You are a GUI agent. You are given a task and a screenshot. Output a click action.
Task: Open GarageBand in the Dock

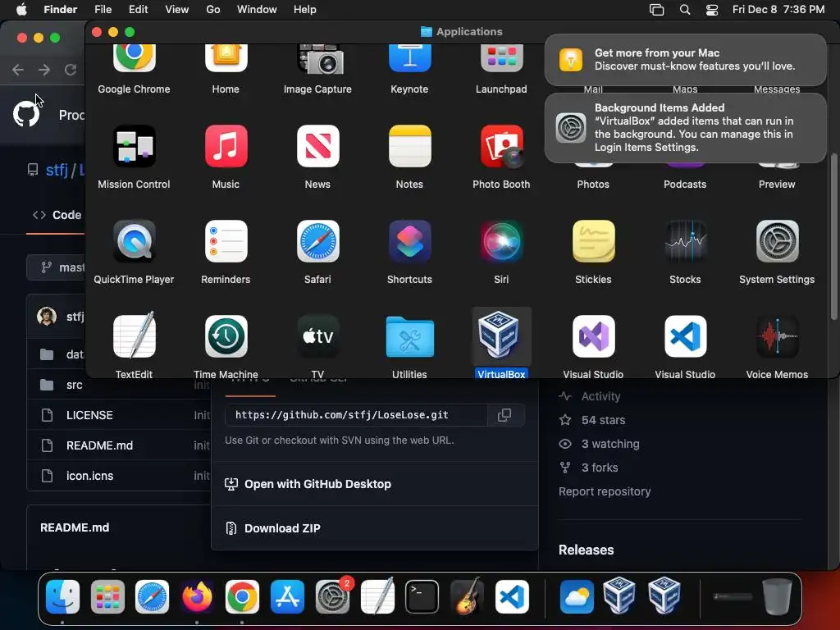pos(467,596)
